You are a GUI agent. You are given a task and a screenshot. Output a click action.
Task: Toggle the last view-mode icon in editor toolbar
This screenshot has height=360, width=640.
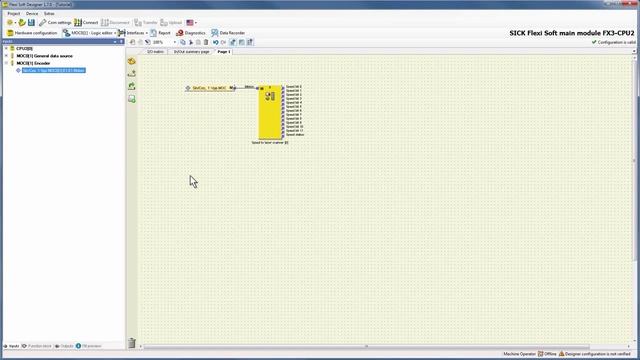(250, 42)
